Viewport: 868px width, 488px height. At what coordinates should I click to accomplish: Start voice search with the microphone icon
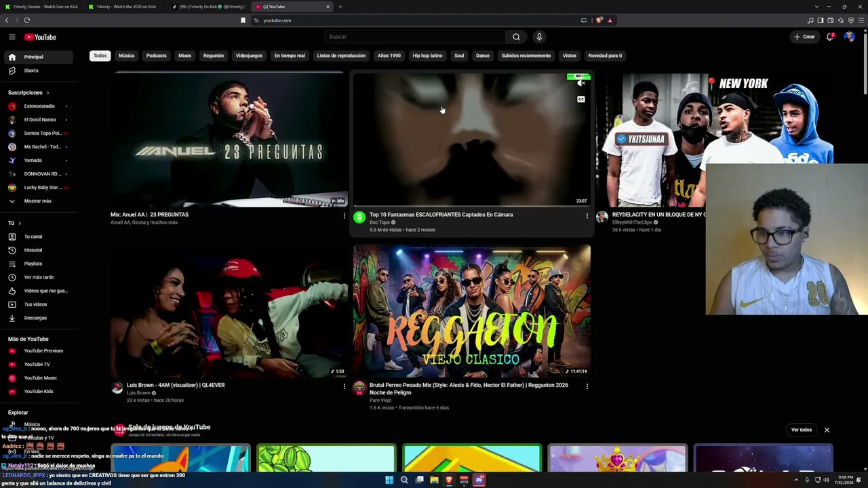pyautogui.click(x=539, y=37)
